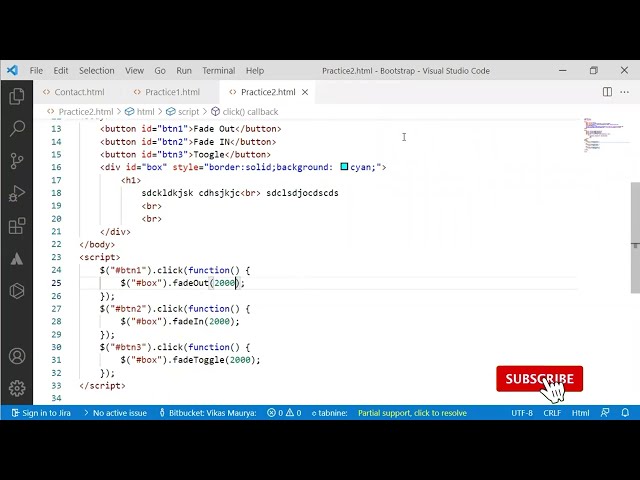This screenshot has height=480, width=640.
Task: Click the tabnine status item
Action: click(x=329, y=413)
